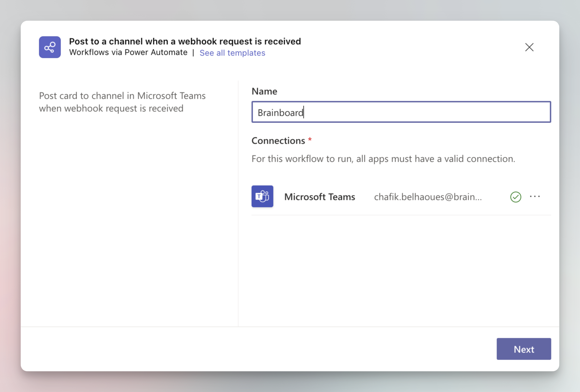The height and width of the screenshot is (392, 580).
Task: Click the Name input field containing Brainboard
Action: coord(401,112)
